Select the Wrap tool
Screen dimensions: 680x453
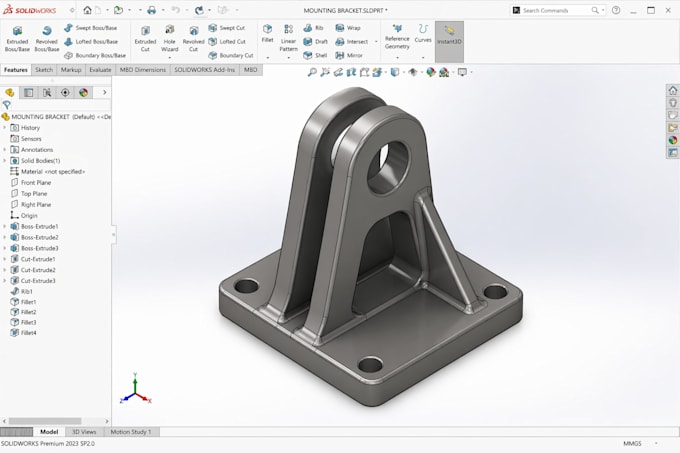[x=348, y=28]
